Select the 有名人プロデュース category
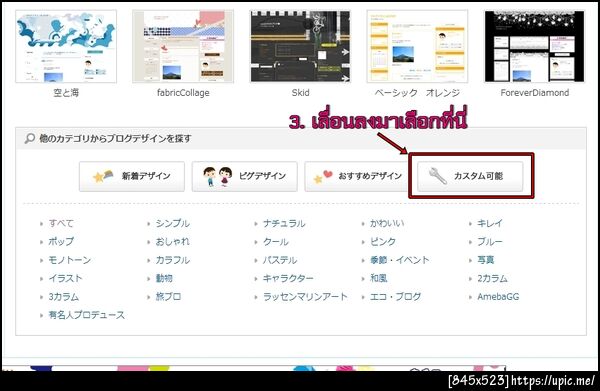 86,315
